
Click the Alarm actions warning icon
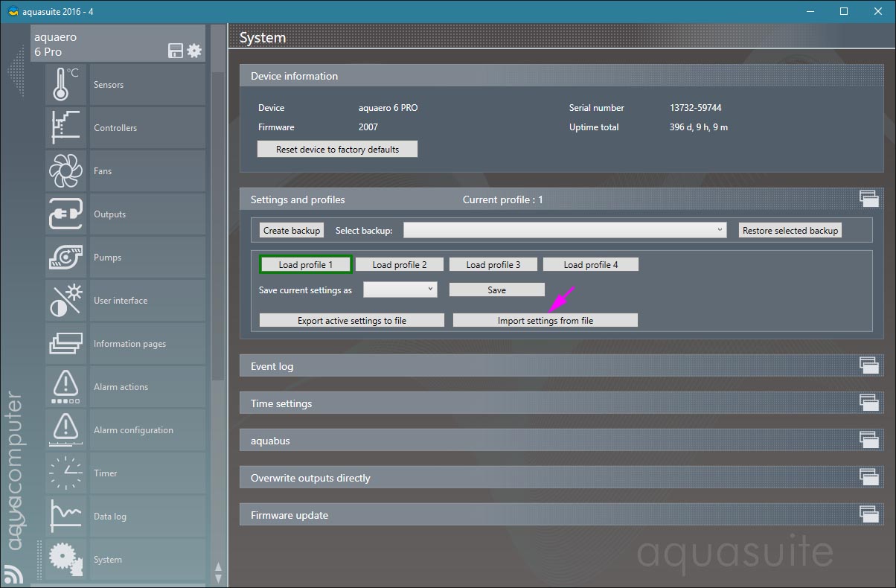[x=66, y=387]
